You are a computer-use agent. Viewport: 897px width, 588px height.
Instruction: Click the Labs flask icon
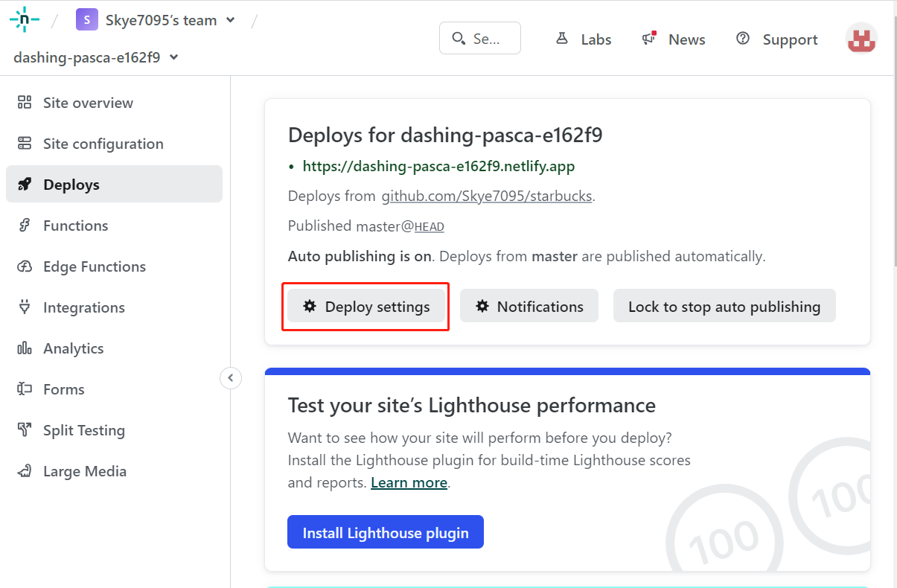562,39
